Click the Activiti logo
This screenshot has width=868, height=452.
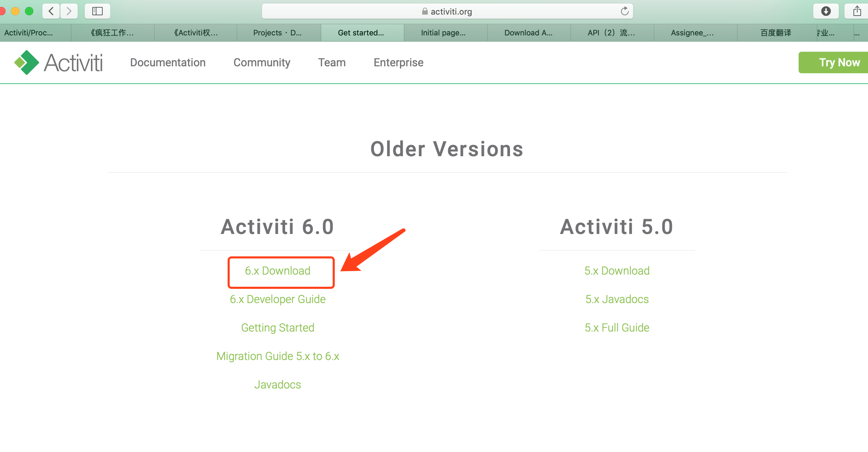click(58, 62)
